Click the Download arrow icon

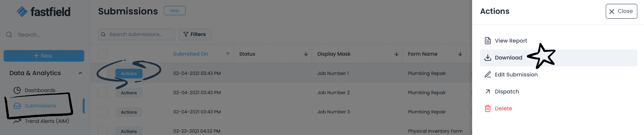pyautogui.click(x=488, y=58)
